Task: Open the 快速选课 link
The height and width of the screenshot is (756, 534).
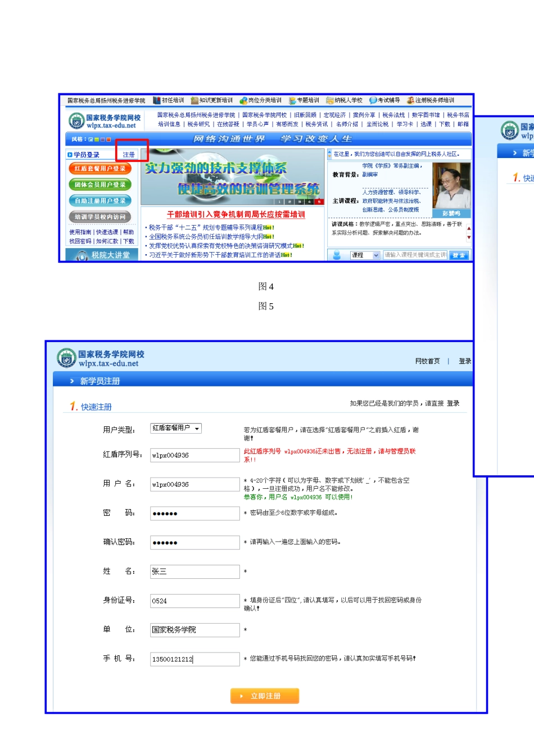Action: coord(107,232)
